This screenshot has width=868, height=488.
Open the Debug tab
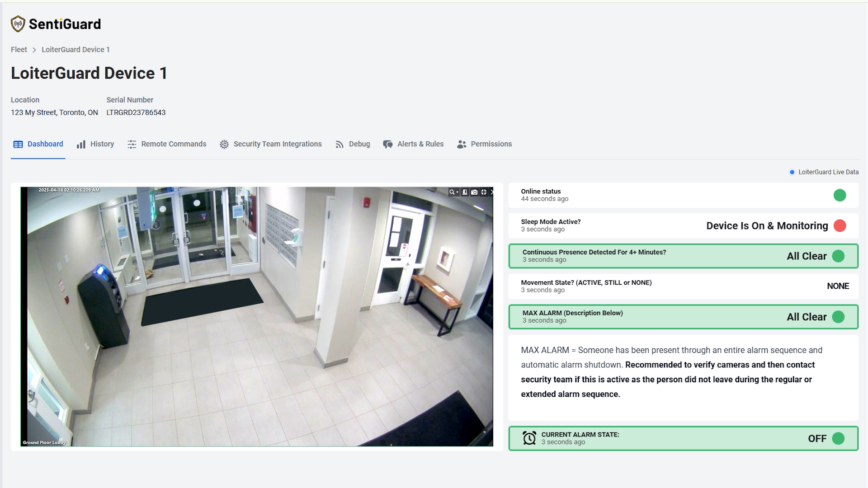click(353, 144)
